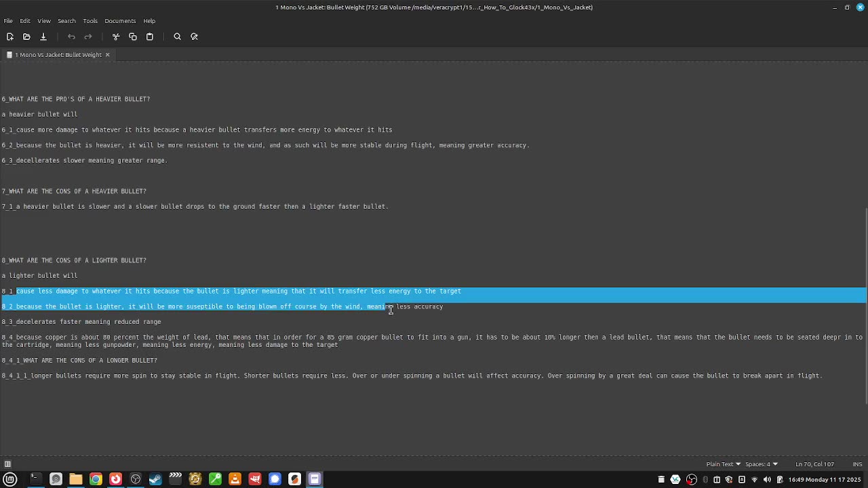868x488 pixels.
Task: Launch Steam from the taskbar
Action: click(x=155, y=479)
